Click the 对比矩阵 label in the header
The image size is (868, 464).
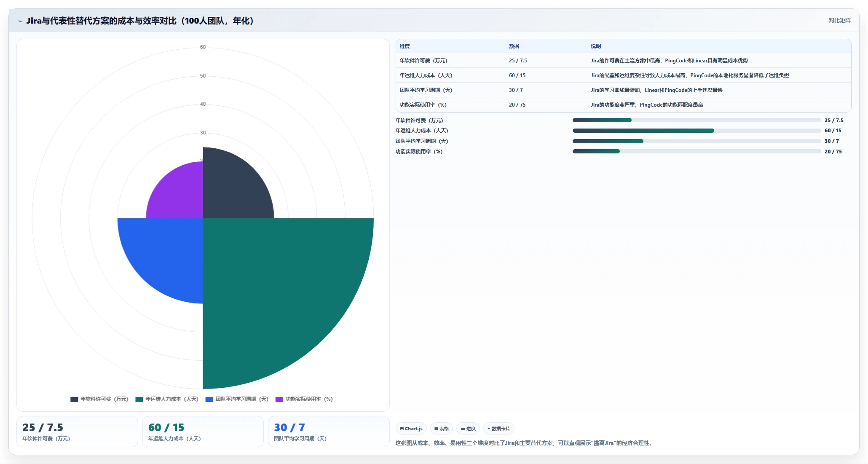click(x=839, y=20)
